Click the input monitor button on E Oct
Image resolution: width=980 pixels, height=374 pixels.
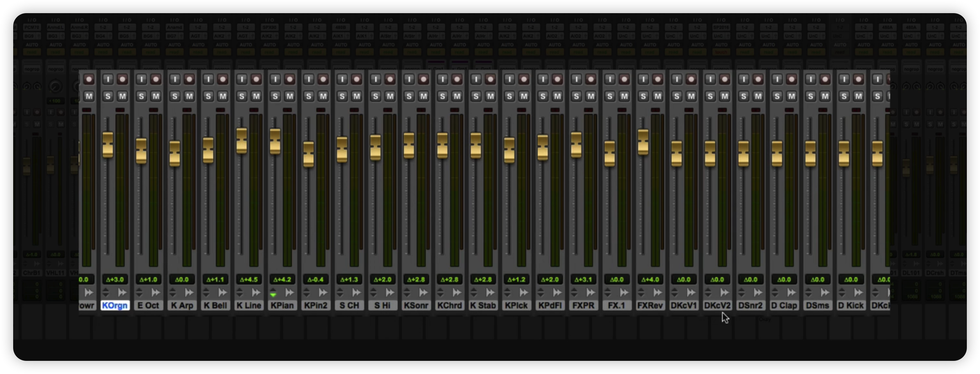coord(142,79)
